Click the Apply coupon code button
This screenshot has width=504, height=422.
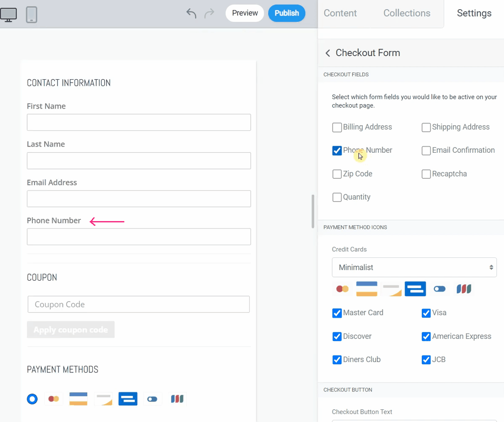point(71,330)
